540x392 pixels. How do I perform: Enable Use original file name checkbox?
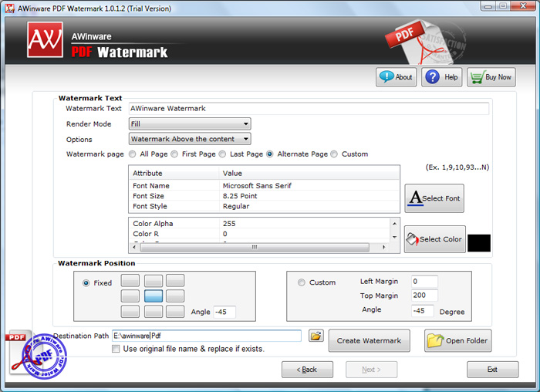[116, 349]
